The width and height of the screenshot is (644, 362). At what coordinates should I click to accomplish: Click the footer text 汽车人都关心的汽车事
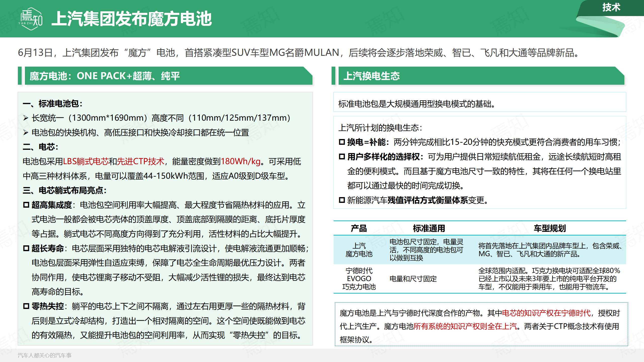click(x=45, y=355)
